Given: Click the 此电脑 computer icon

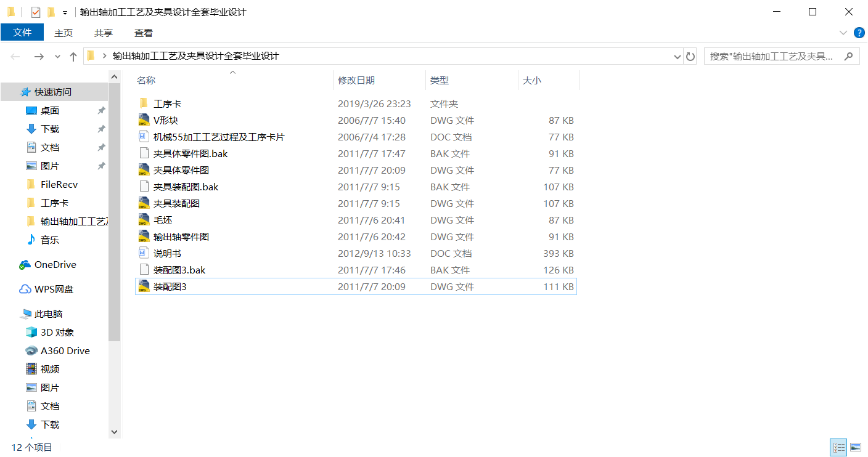Looking at the screenshot, I should pyautogui.click(x=25, y=313).
